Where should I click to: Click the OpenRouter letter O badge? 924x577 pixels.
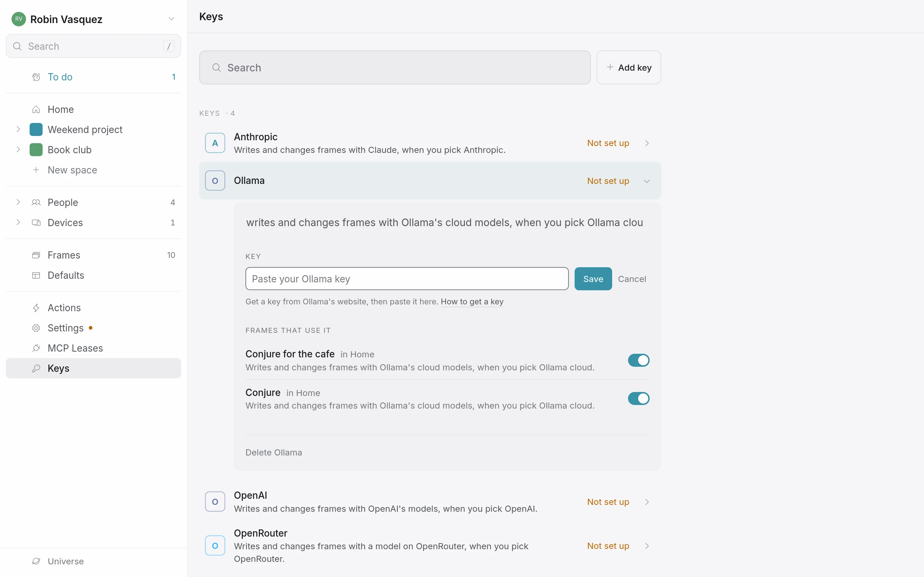tap(215, 545)
